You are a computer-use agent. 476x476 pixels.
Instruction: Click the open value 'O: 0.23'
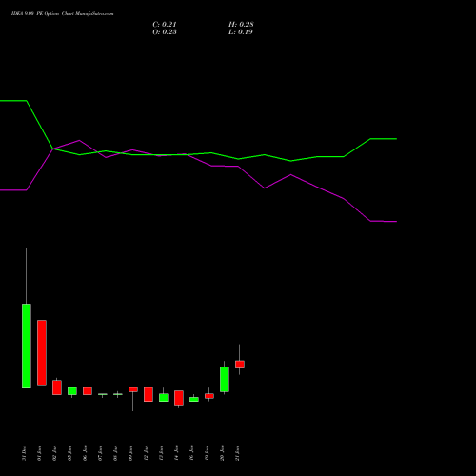[165, 32]
